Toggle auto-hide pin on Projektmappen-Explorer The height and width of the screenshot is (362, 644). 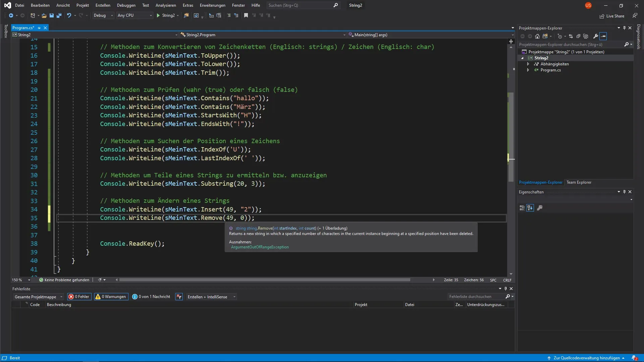(x=624, y=28)
